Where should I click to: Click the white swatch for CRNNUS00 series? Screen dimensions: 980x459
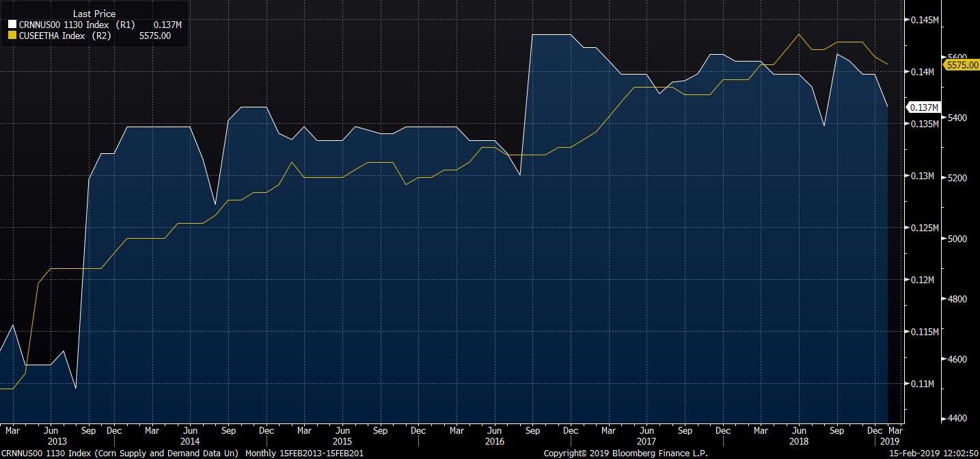point(12,25)
